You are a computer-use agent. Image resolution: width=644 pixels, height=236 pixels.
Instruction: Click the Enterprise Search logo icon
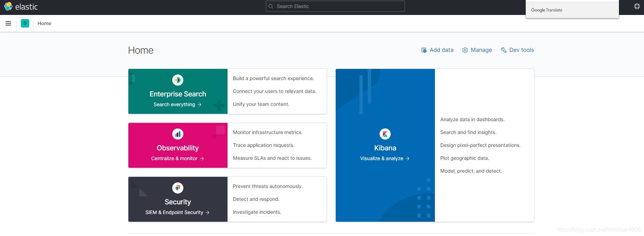[x=178, y=80]
